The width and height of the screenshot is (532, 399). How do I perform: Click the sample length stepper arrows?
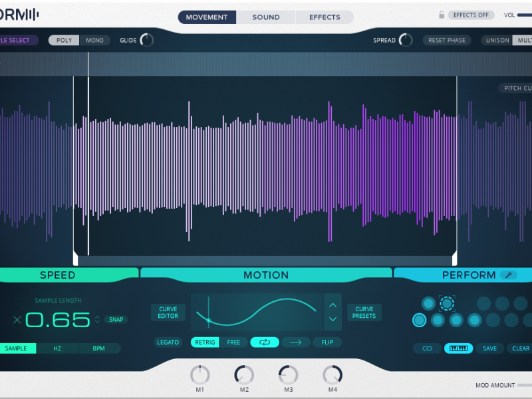pos(98,320)
